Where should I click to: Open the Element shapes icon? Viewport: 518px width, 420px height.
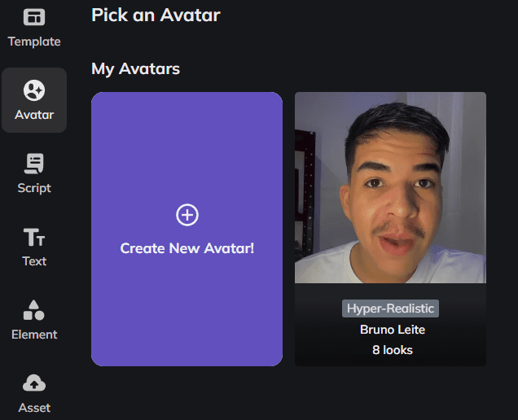click(x=34, y=310)
